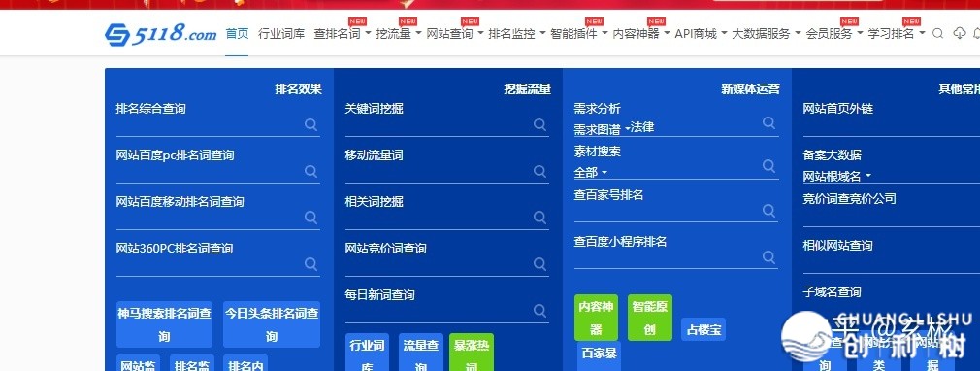Click the green 内容神器 button
980x371 pixels.
pyautogui.click(x=597, y=318)
